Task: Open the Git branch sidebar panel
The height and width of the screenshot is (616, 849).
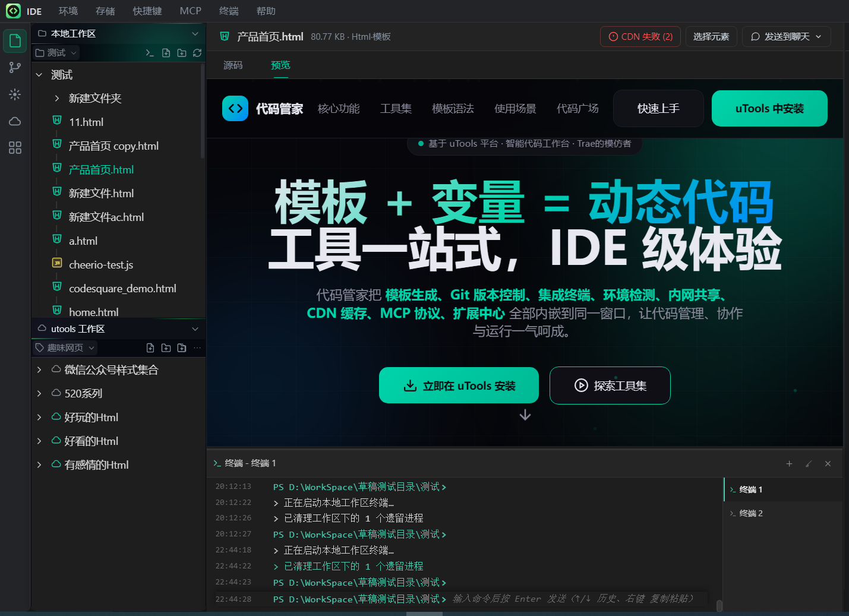Action: point(15,68)
